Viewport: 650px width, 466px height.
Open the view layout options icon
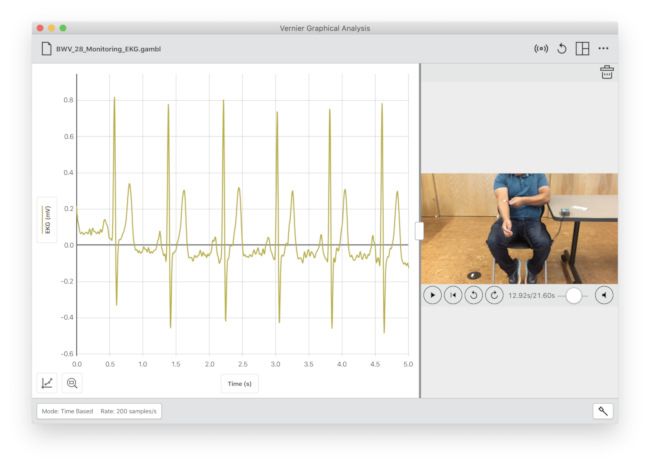[x=582, y=49]
